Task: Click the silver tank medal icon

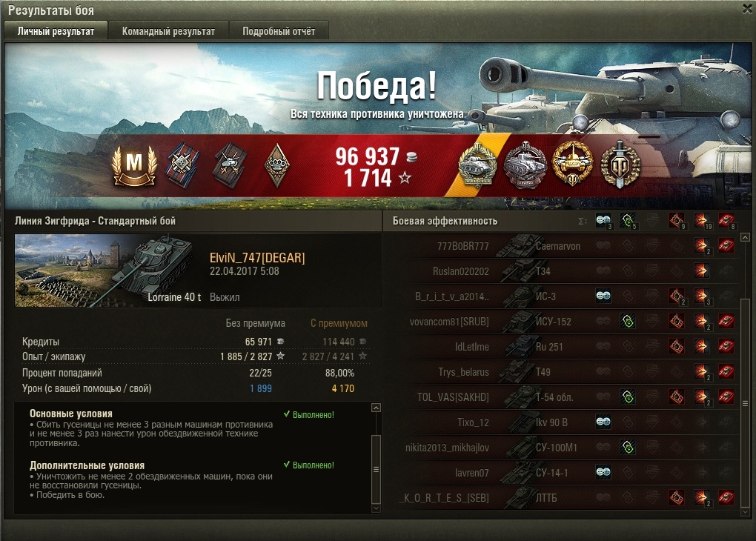Action: [525, 165]
